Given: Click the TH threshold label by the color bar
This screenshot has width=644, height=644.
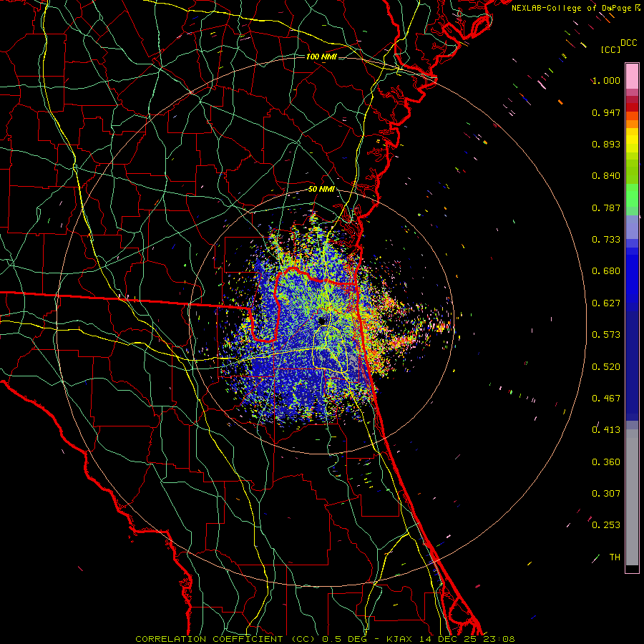Looking at the screenshot, I should click(x=615, y=557).
